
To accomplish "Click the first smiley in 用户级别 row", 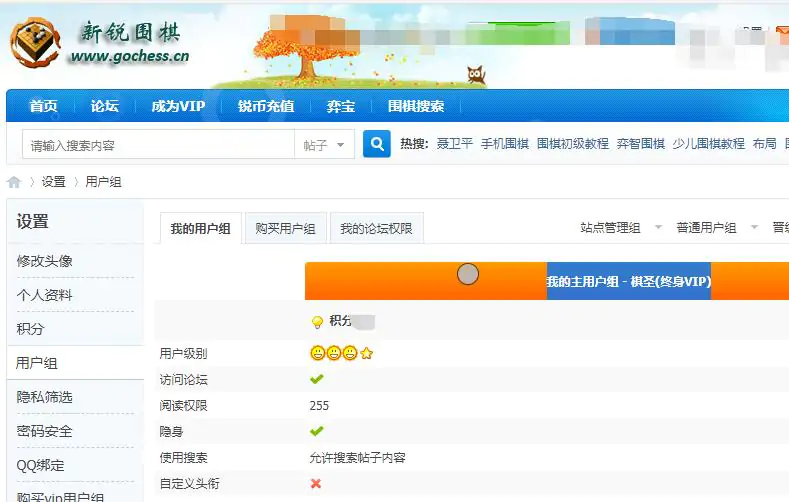I will tap(318, 353).
